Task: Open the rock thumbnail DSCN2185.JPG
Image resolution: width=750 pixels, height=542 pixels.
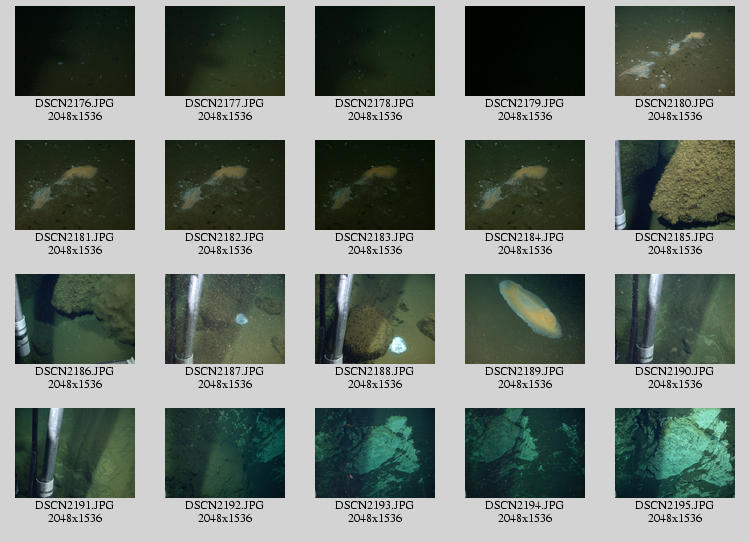Action: point(674,185)
